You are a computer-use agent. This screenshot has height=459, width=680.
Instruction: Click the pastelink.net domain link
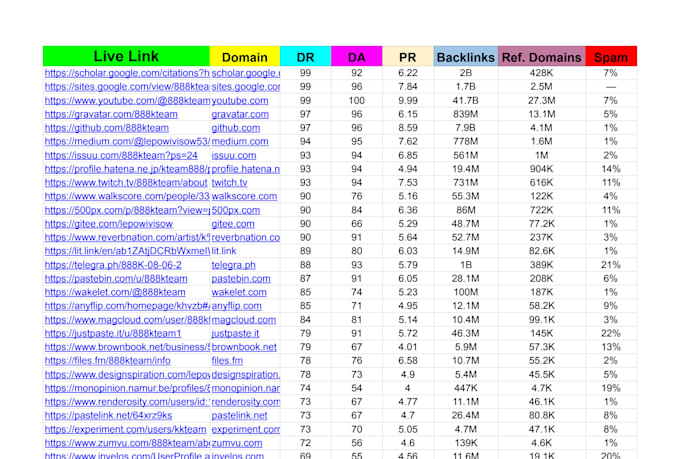pos(239,416)
